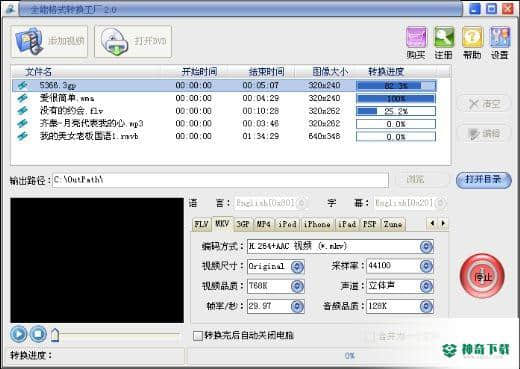The image size is (520, 369).
Task: Open the 设置 settings icon
Action: point(500,43)
